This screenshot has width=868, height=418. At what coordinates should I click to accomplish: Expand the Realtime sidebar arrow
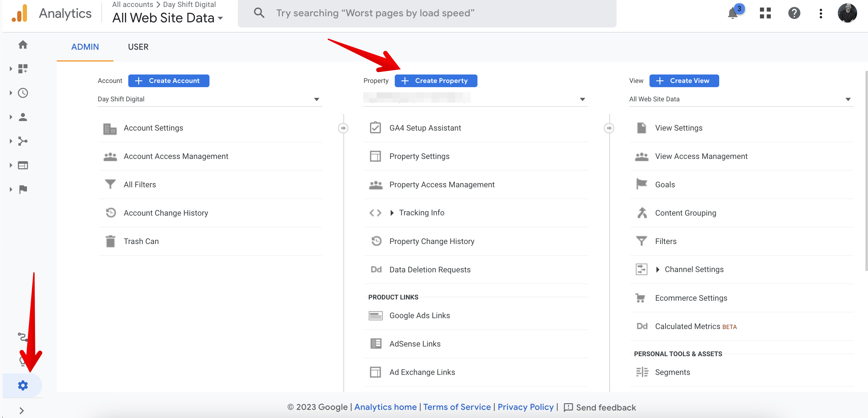(11, 93)
